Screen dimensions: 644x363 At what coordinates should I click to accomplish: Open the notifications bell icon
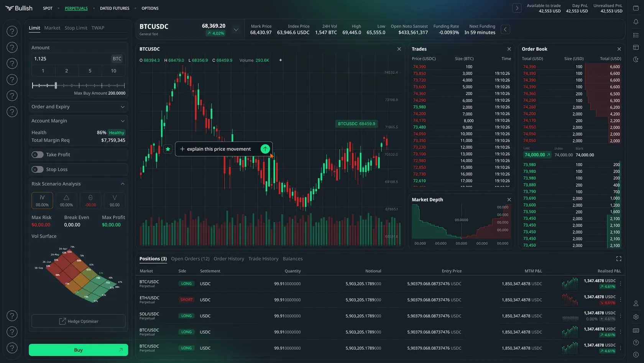pyautogui.click(x=636, y=22)
